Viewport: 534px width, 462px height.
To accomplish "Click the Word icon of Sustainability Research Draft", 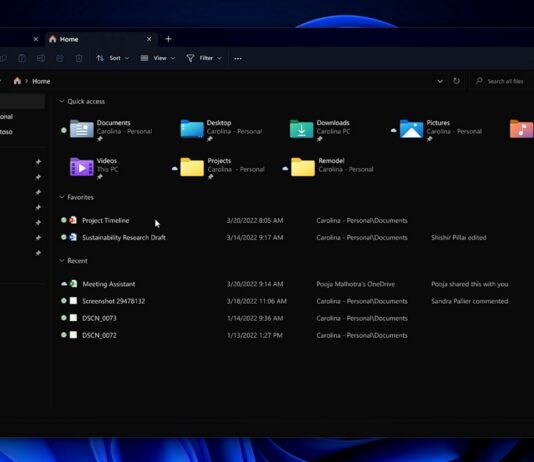I will [73, 237].
